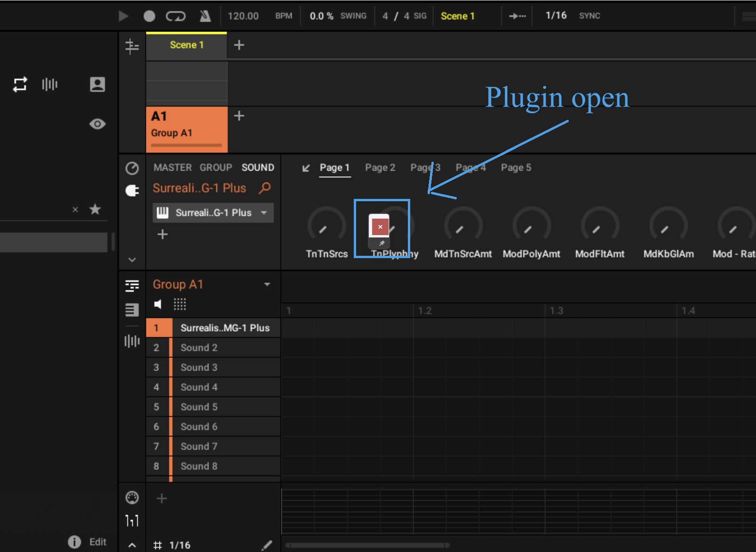
Task: Click the plugin window arrow icon by Page 1
Action: 306,168
